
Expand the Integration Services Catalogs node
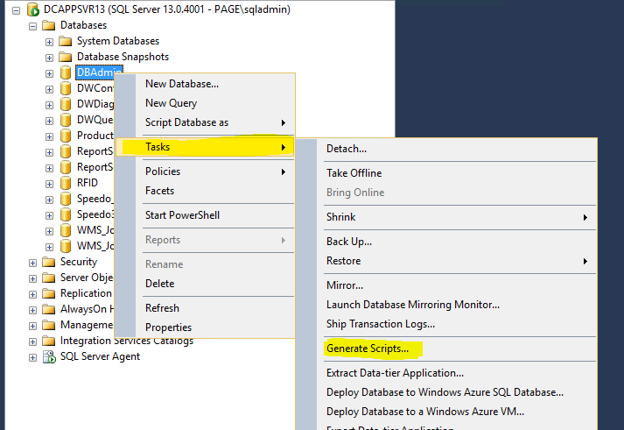point(33,342)
